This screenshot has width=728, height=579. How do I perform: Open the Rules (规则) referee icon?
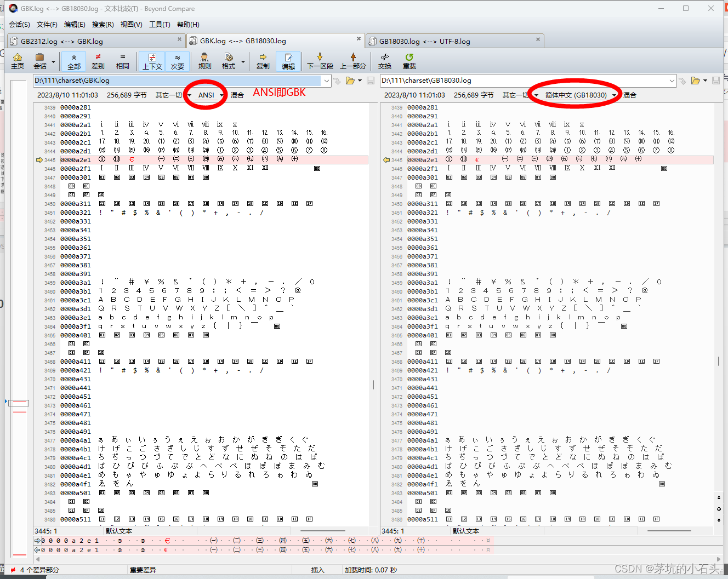tap(204, 61)
